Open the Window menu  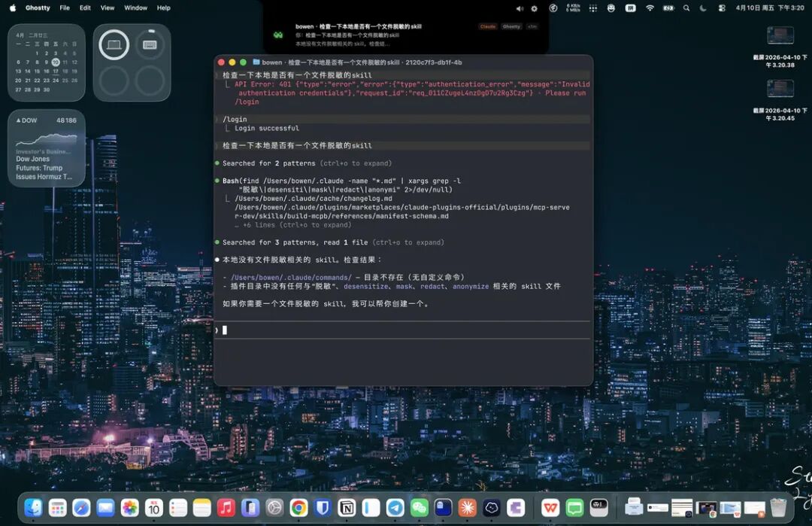[135, 8]
